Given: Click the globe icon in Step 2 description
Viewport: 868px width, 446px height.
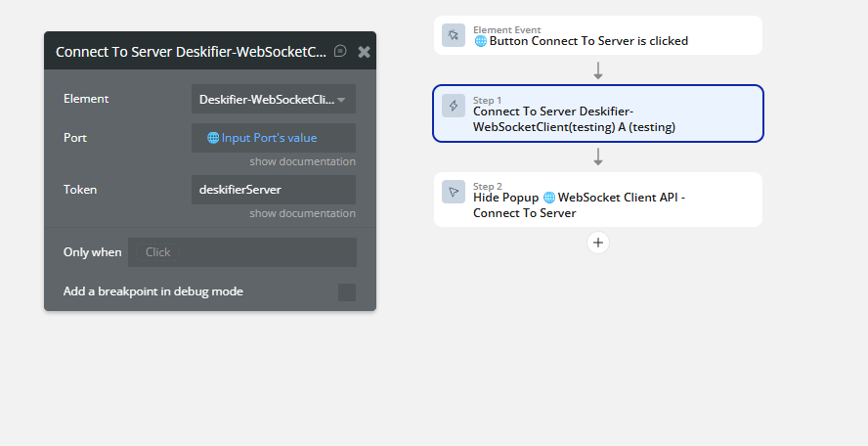Looking at the screenshot, I should (x=549, y=198).
